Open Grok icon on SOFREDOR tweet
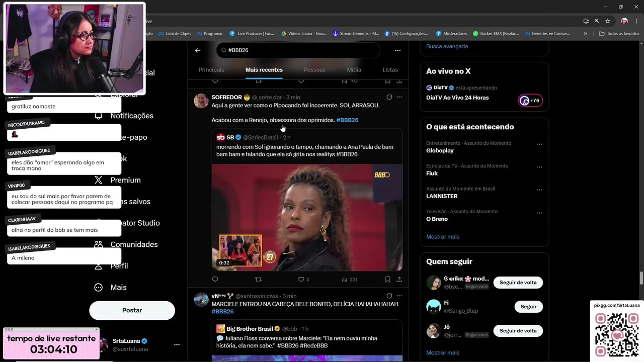Image resolution: width=644 pixels, height=362 pixels. (389, 97)
